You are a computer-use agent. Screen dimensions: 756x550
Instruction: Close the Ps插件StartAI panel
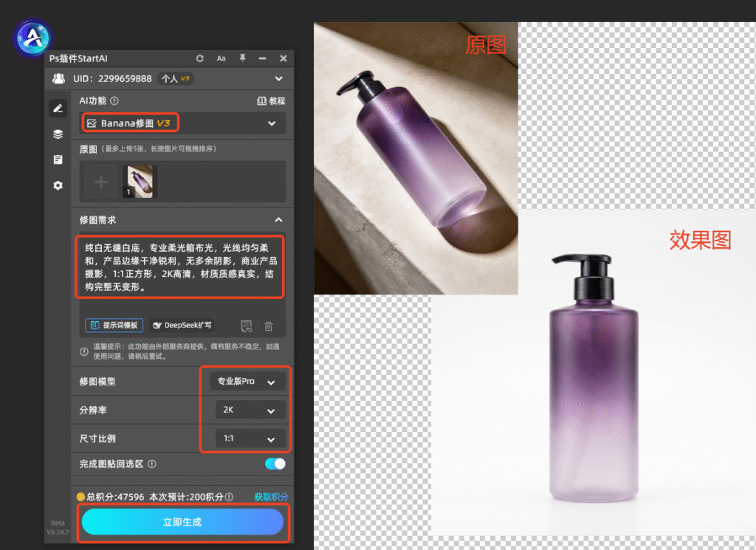283,58
